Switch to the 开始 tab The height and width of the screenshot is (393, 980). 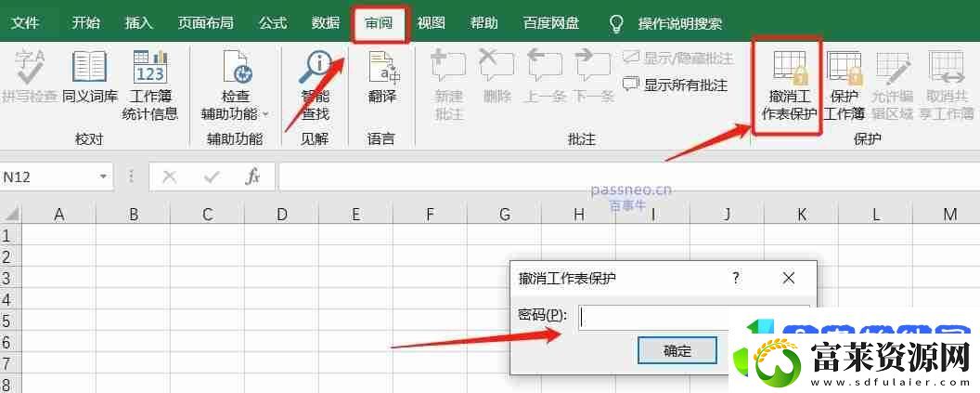tap(85, 23)
